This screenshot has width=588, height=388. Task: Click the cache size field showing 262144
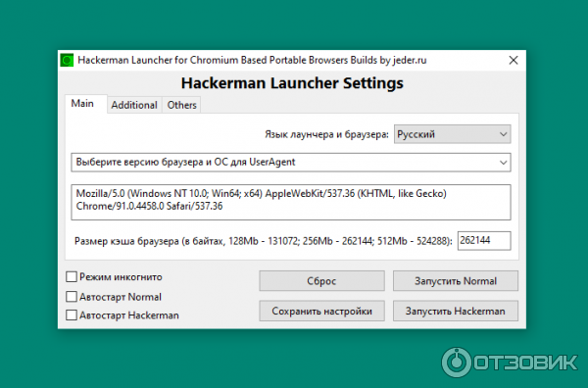[484, 241]
